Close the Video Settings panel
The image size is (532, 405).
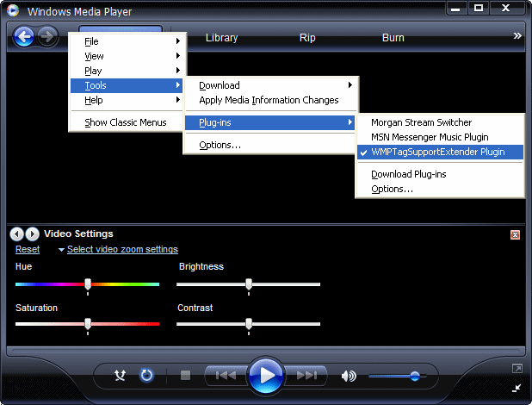pyautogui.click(x=515, y=234)
